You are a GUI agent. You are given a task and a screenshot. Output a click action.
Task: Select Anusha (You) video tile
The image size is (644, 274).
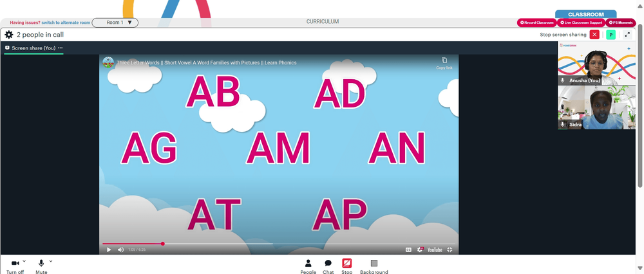(x=596, y=63)
